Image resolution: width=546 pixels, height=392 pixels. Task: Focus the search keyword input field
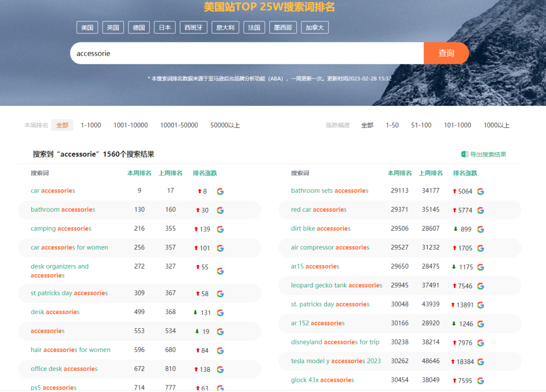tap(247, 53)
